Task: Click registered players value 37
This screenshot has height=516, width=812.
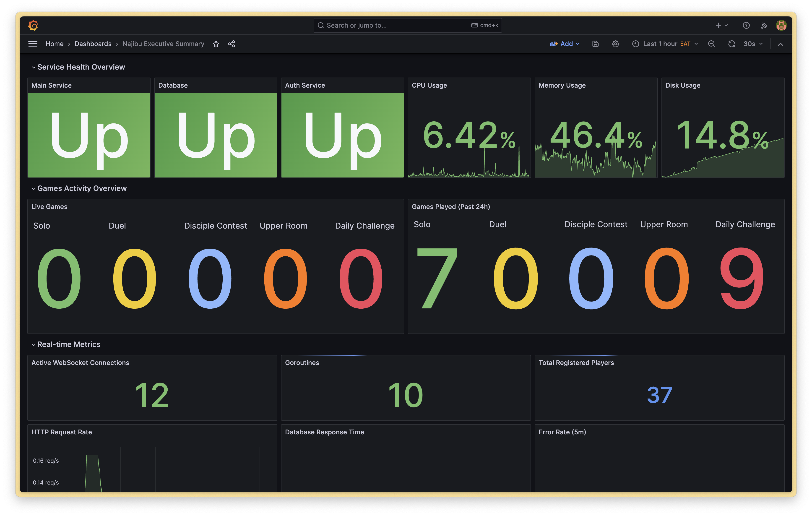Action: 660,395
